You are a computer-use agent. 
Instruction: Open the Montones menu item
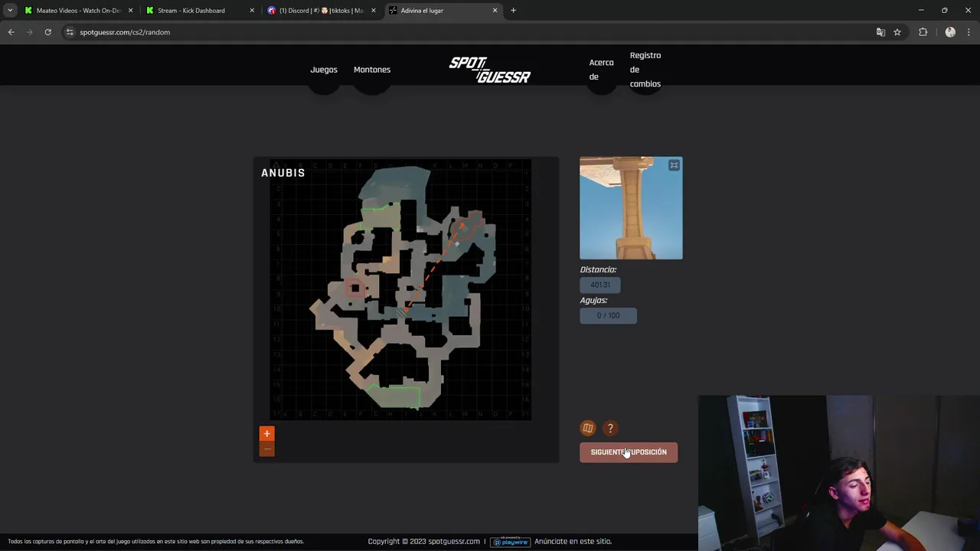point(372,70)
